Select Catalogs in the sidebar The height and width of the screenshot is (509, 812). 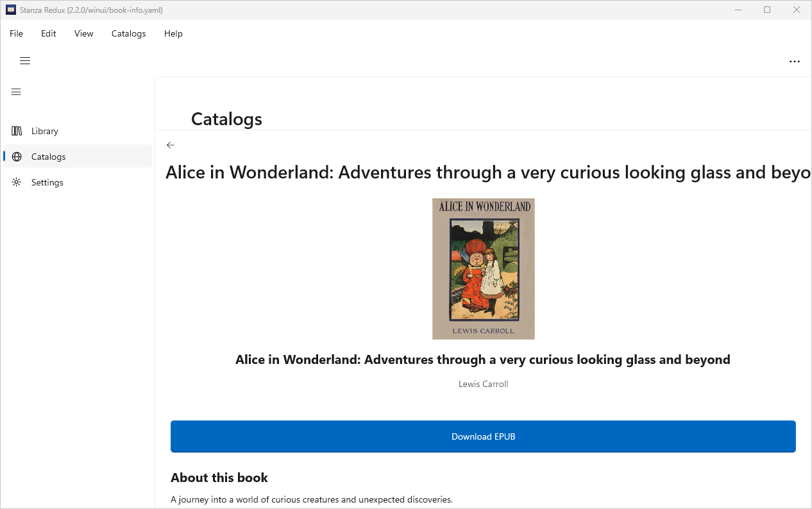(x=78, y=157)
